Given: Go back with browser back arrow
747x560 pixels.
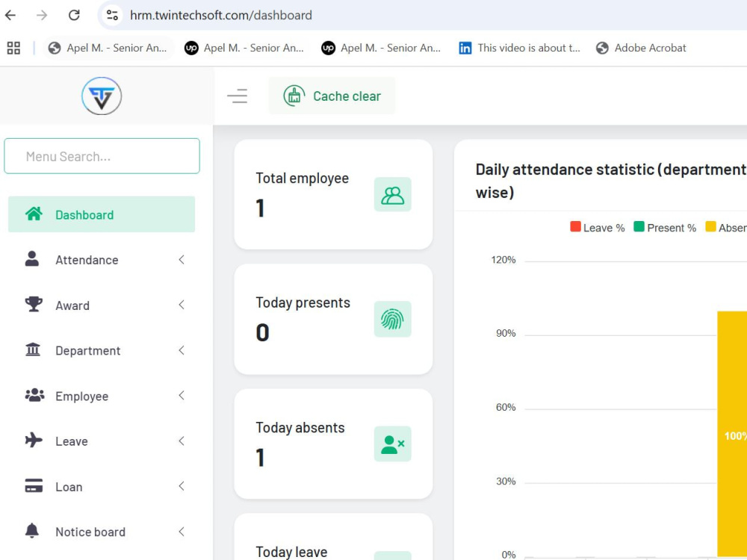Looking at the screenshot, I should click(10, 15).
